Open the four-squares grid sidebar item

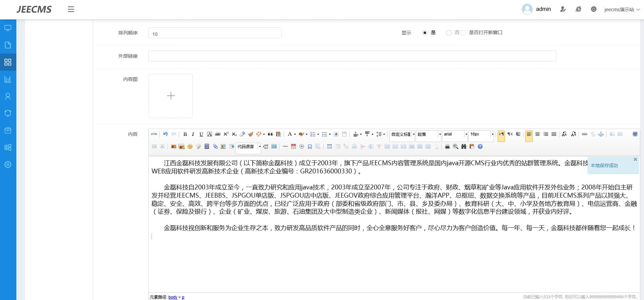8,62
